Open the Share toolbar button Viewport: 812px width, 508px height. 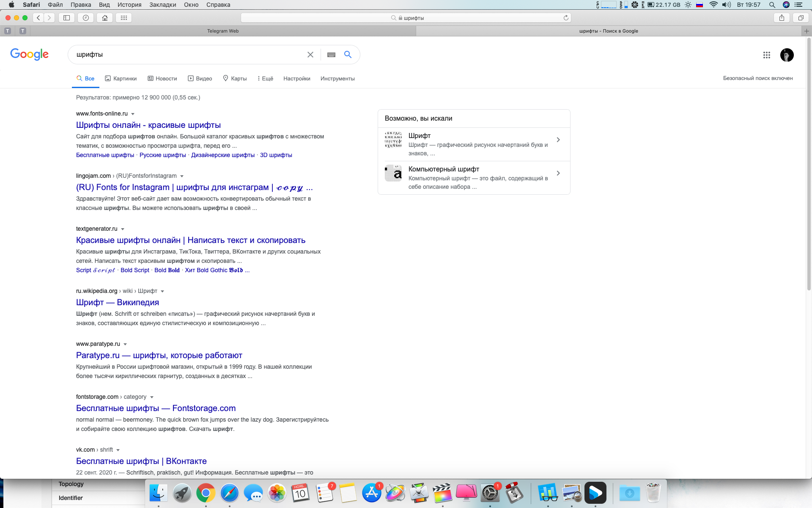(x=782, y=18)
